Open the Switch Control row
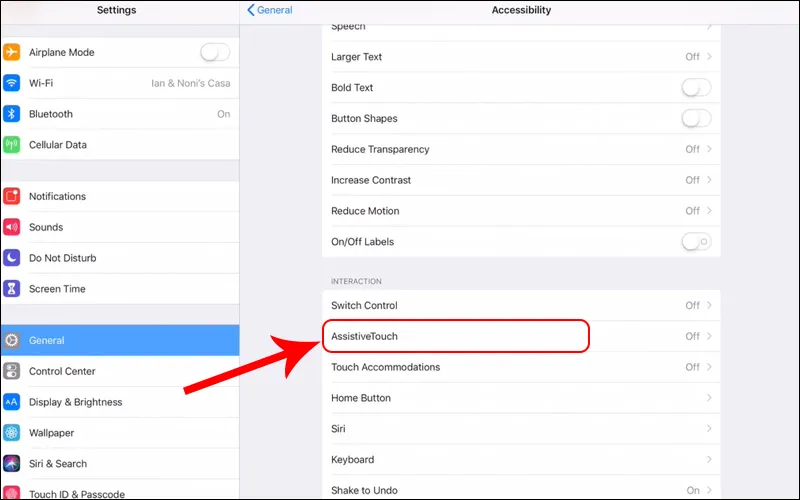The image size is (800, 500). point(521,305)
